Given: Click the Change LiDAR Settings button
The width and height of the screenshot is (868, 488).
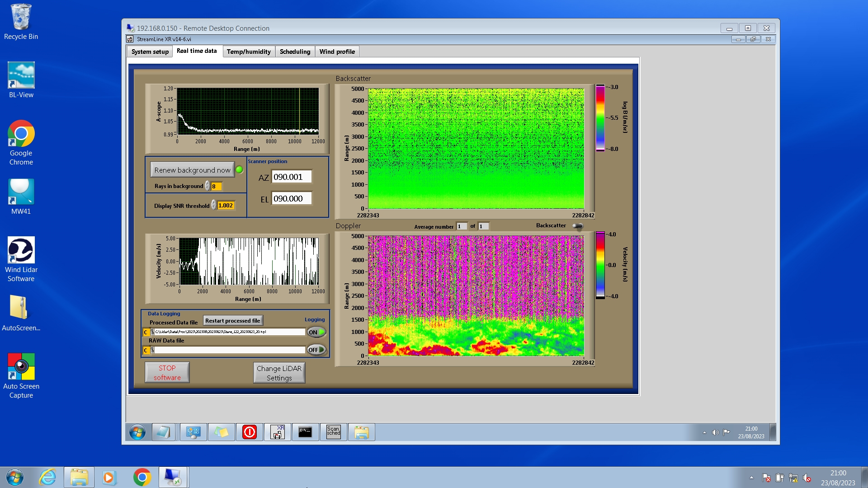Looking at the screenshot, I should 279,373.
